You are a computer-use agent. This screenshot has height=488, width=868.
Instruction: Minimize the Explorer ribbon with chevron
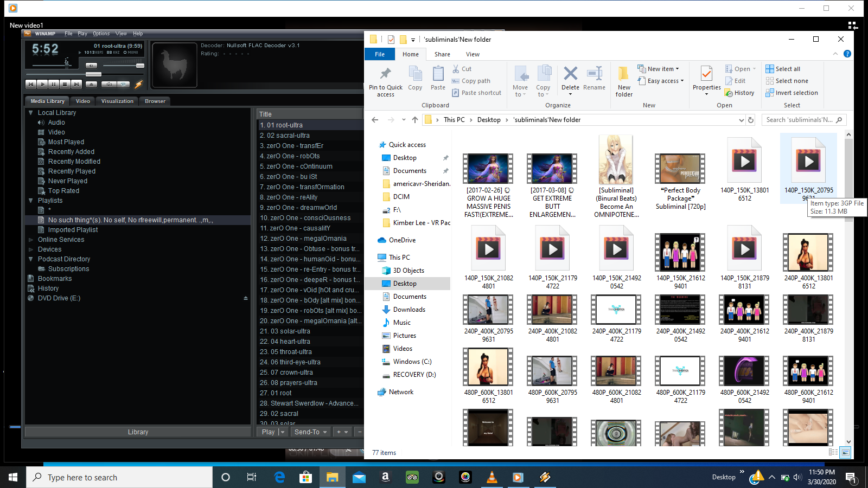[x=835, y=54]
